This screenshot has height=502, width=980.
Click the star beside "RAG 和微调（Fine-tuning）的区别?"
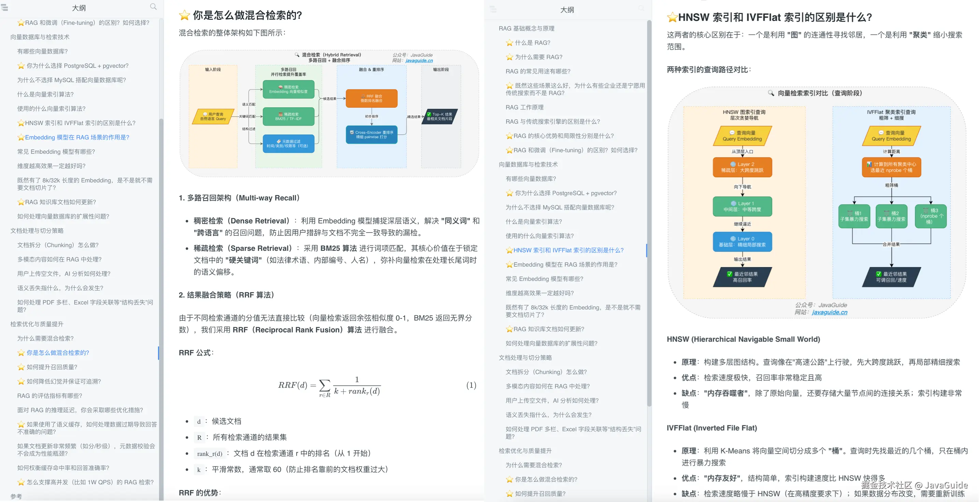[x=21, y=23]
